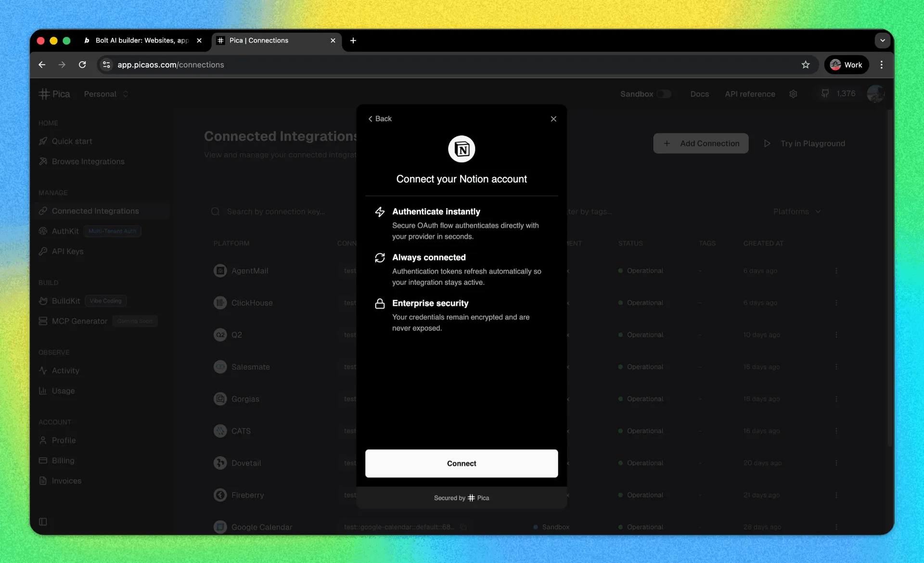Viewport: 924px width, 563px height.
Task: Click the Notion logo icon
Action: [x=462, y=149]
